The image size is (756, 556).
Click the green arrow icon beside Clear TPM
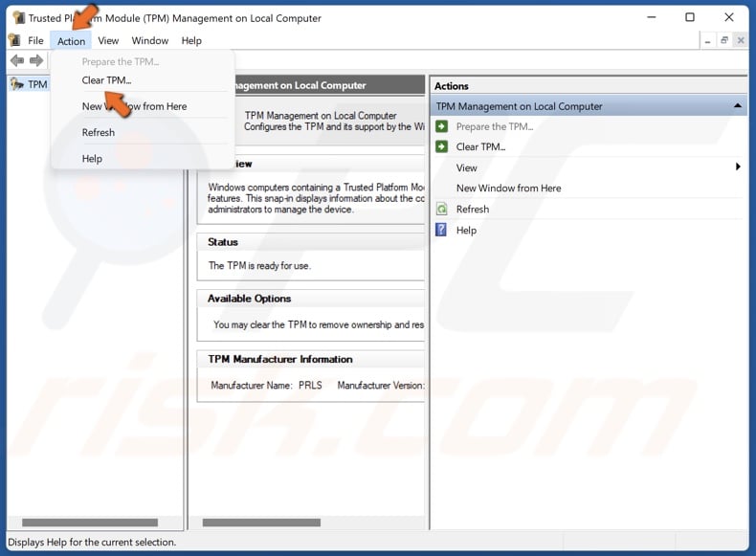point(442,146)
